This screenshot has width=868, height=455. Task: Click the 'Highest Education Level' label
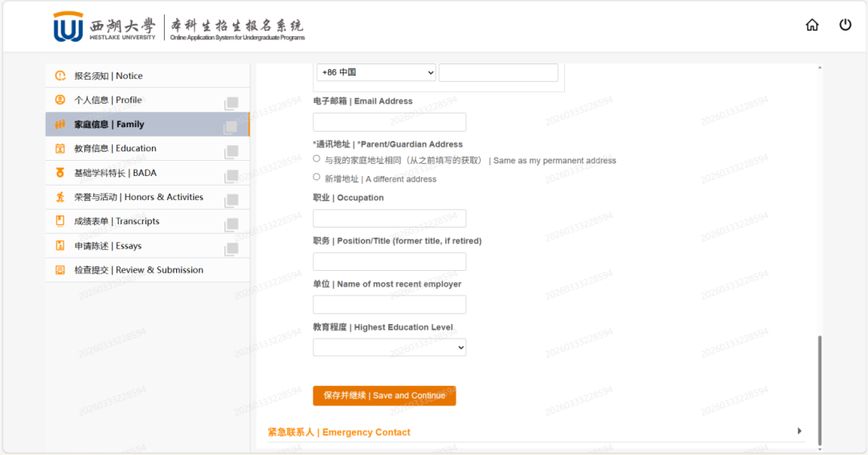click(x=403, y=327)
